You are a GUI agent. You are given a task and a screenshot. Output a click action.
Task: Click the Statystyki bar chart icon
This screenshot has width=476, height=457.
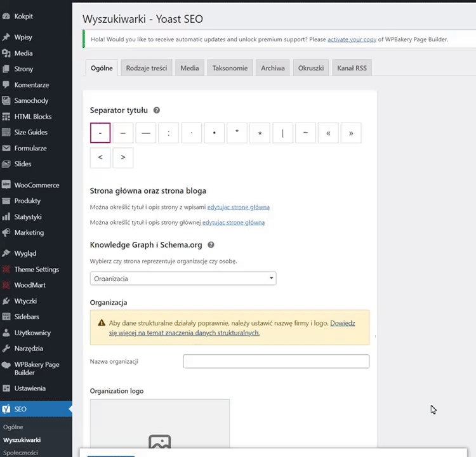coord(6,217)
